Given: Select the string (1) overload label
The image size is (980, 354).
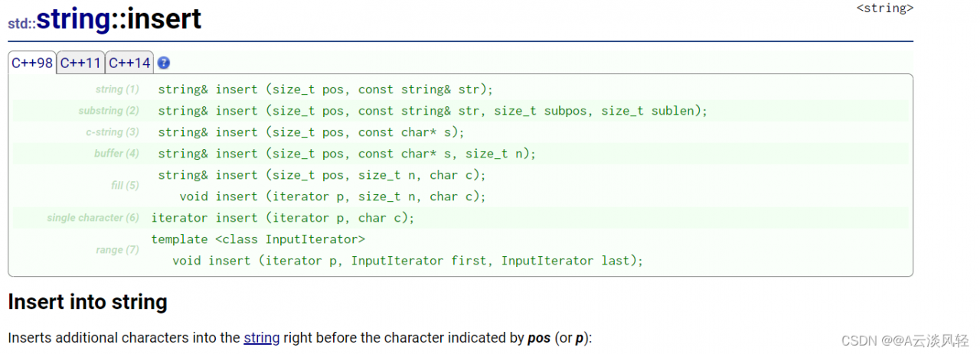Looking at the screenshot, I should coord(117,89).
